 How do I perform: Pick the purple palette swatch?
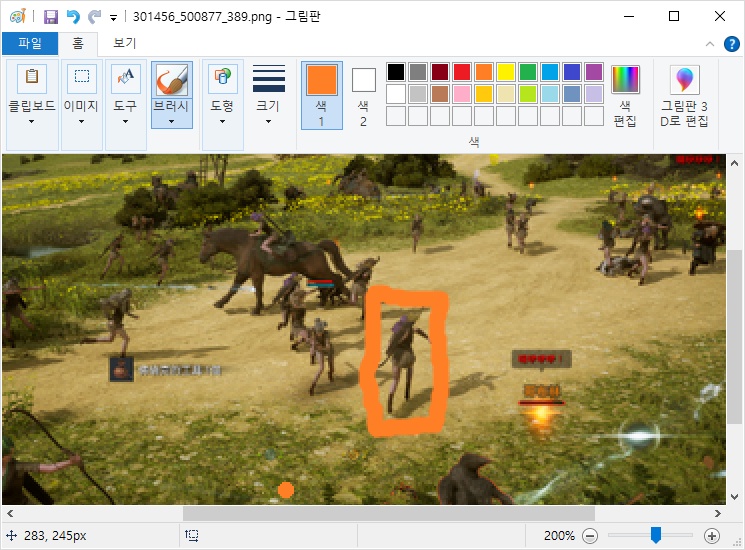coord(594,72)
